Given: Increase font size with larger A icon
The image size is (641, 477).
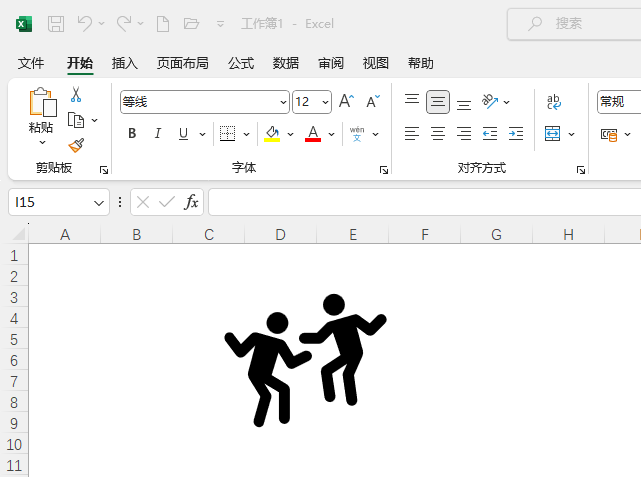Looking at the screenshot, I should pyautogui.click(x=347, y=101).
